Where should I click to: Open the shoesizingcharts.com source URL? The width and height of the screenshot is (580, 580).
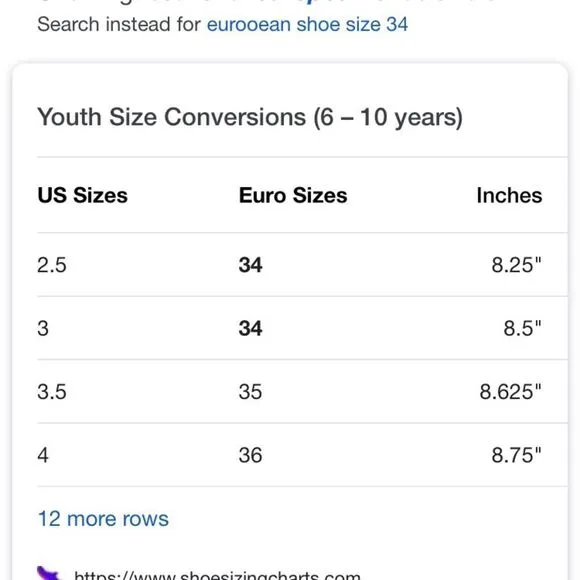217,575
